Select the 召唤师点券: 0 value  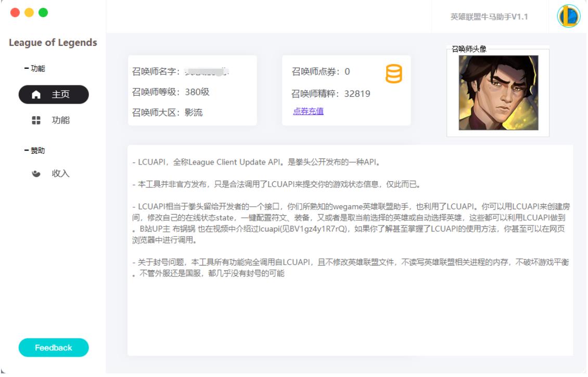(x=321, y=72)
